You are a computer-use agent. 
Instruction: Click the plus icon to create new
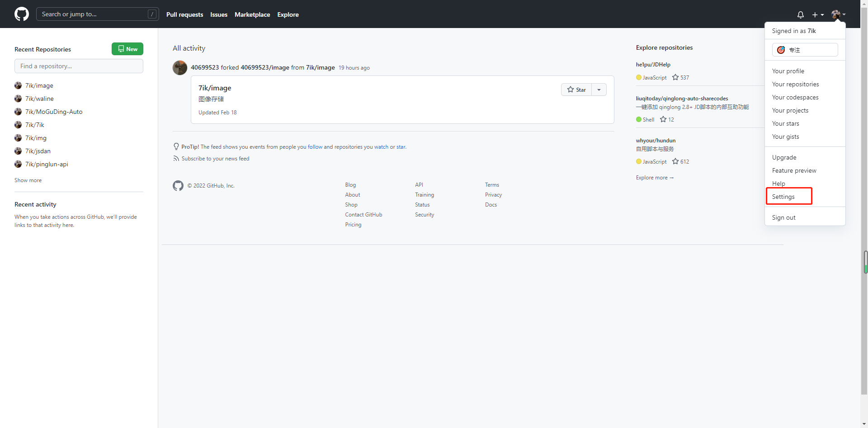click(815, 14)
